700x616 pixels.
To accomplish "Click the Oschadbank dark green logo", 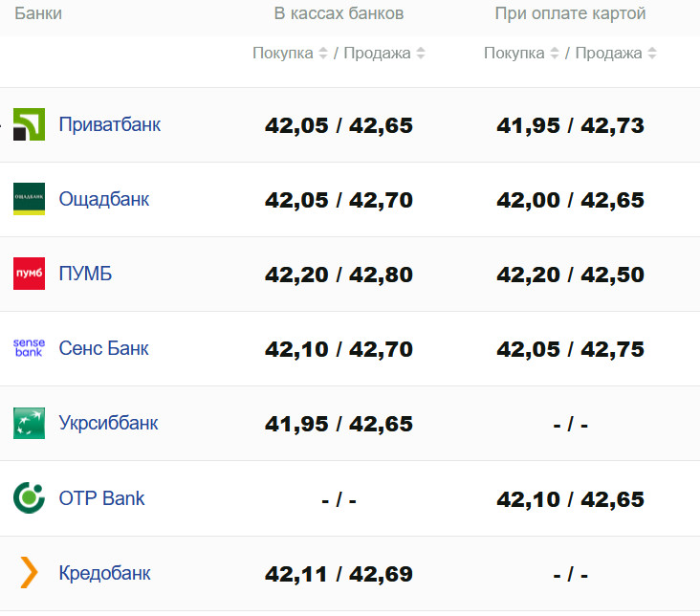I will 29,199.
